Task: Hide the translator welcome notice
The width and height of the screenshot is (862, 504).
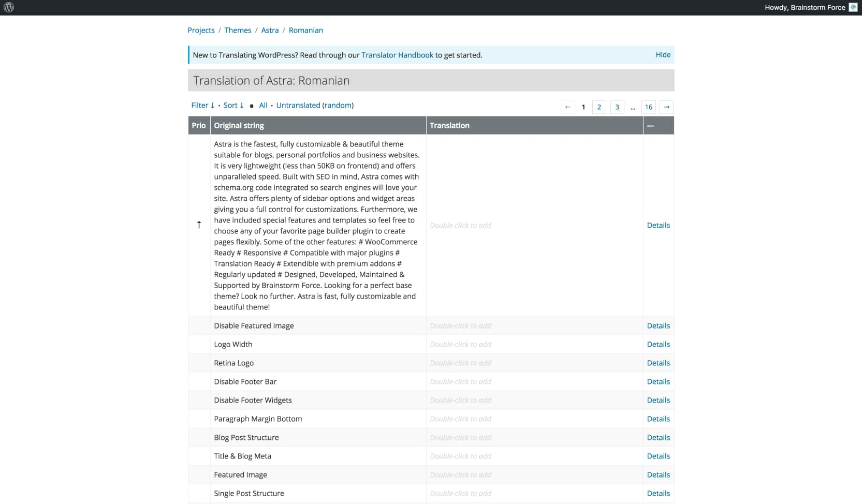Action: 663,54
